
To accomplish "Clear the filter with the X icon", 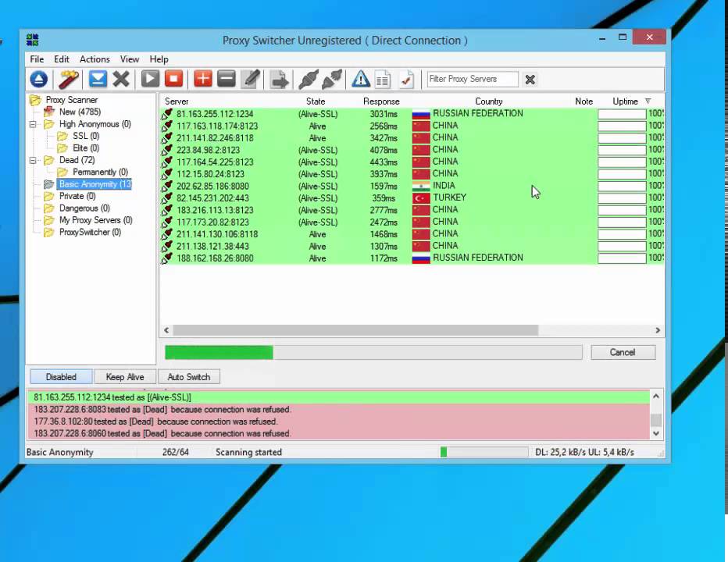I will coord(530,80).
